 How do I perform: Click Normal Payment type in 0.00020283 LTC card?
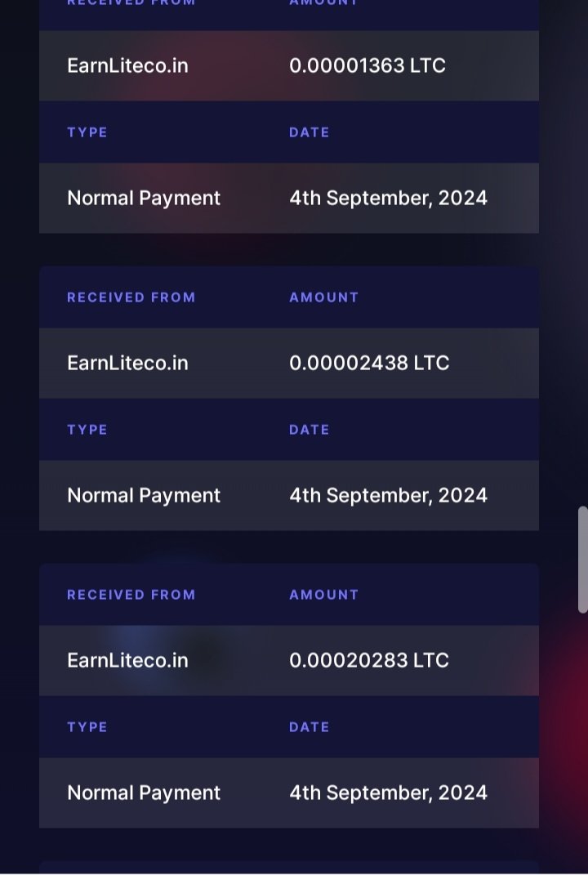(x=144, y=793)
